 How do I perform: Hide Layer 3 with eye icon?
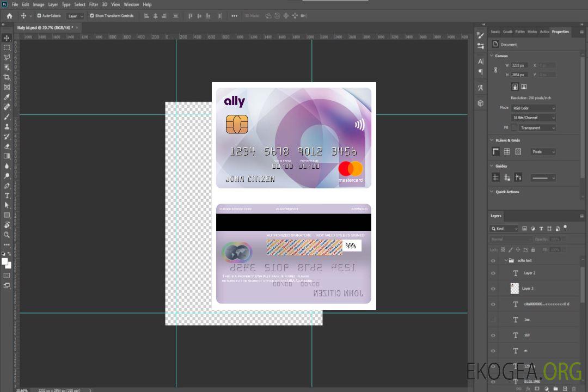coord(493,289)
